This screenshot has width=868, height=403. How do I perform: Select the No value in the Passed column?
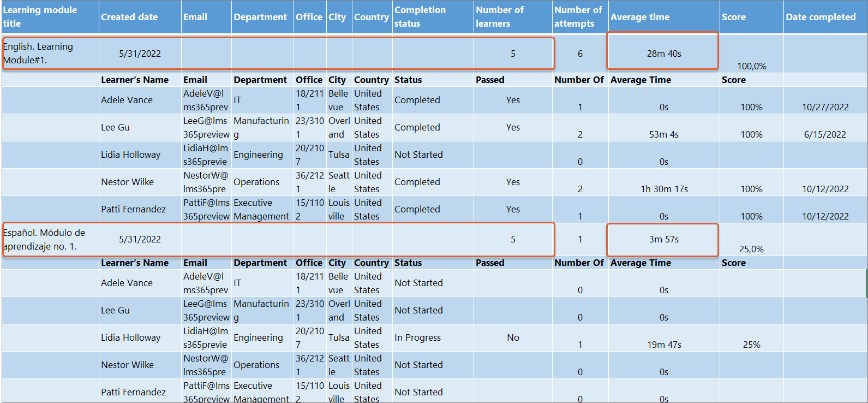513,337
